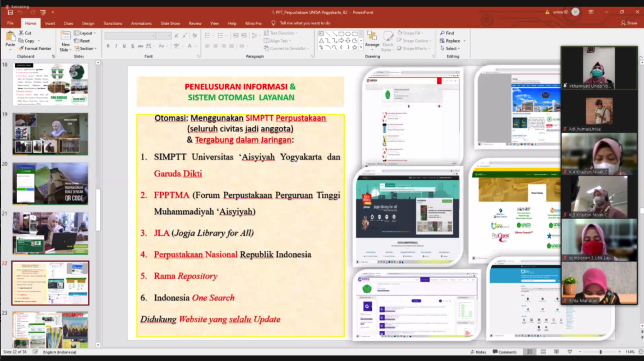Open the font name combo box
This screenshot has height=361, width=644.
point(130,36)
